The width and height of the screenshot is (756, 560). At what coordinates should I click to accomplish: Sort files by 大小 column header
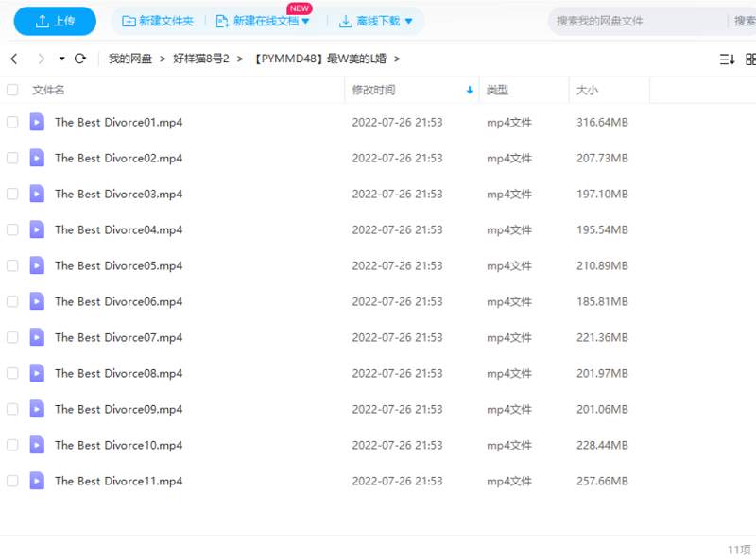tap(586, 91)
